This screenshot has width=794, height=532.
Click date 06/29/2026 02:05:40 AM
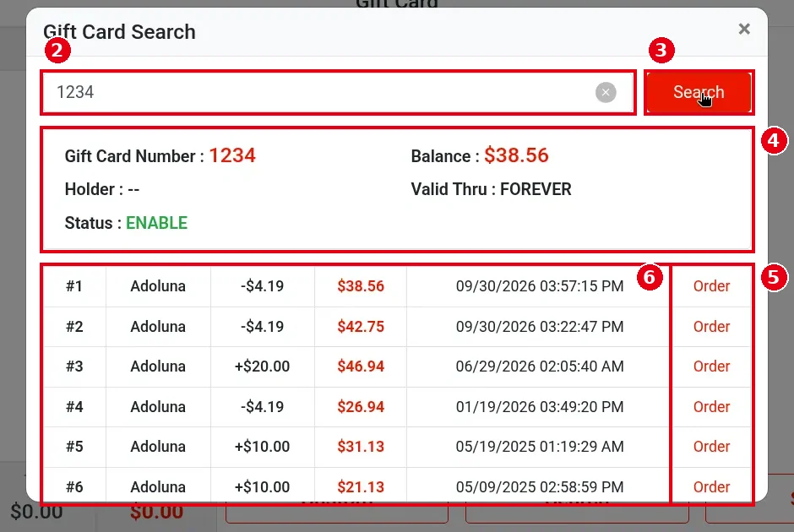click(x=539, y=366)
